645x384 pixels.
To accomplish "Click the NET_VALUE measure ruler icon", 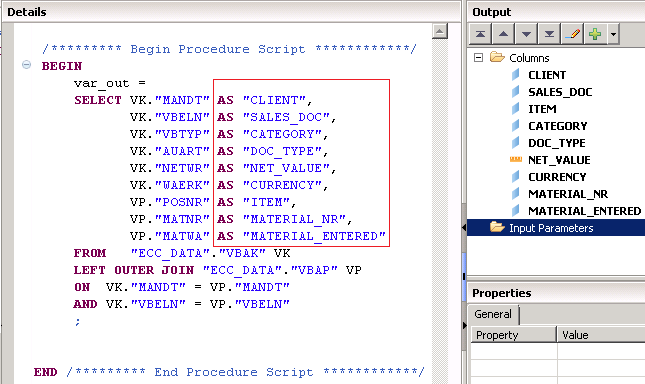I will click(516, 160).
